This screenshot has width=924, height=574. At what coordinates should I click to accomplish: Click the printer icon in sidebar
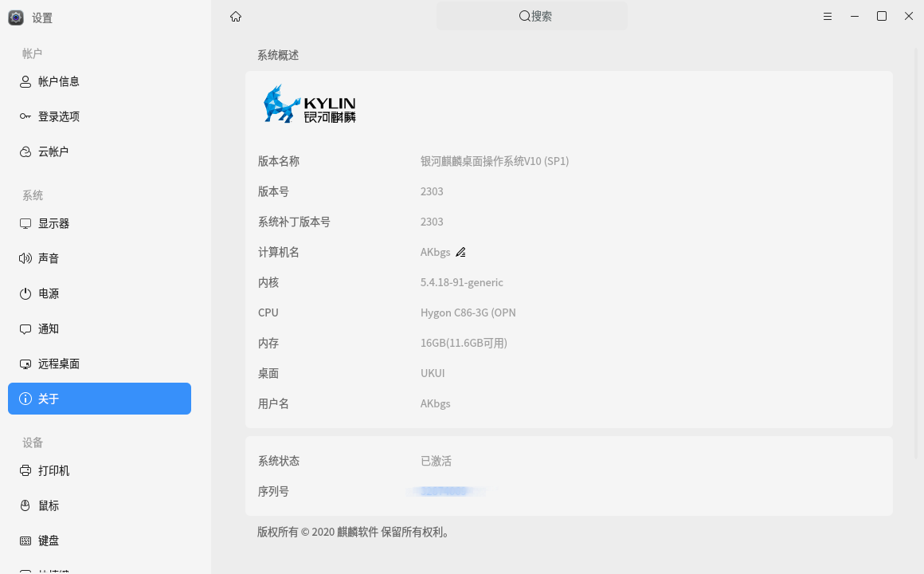tap(25, 471)
